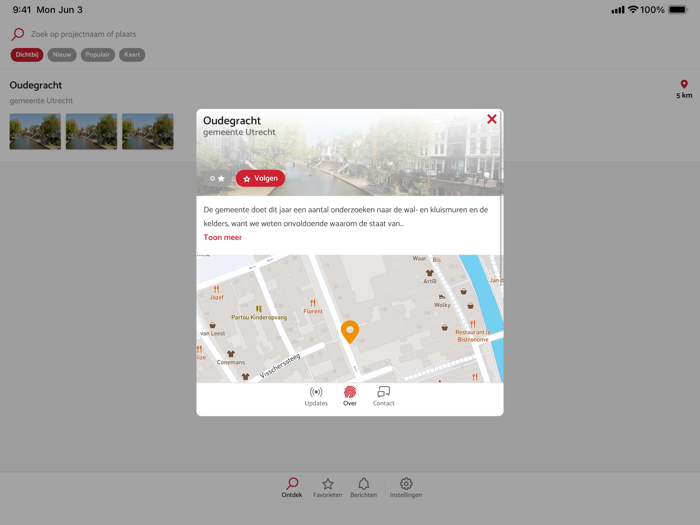The height and width of the screenshot is (525, 700).
Task: Tap the 0 star followers badge
Action: (x=217, y=179)
